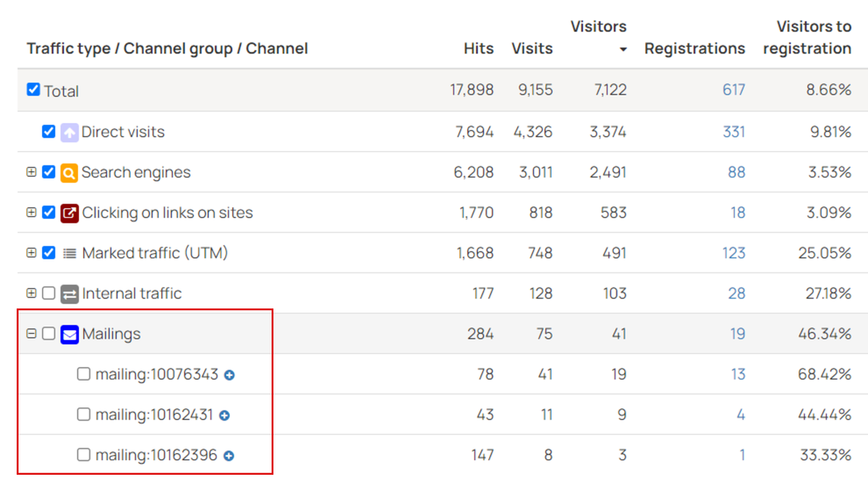Click the Search engines magnifier icon
The width and height of the screenshot is (868, 495).
69,173
